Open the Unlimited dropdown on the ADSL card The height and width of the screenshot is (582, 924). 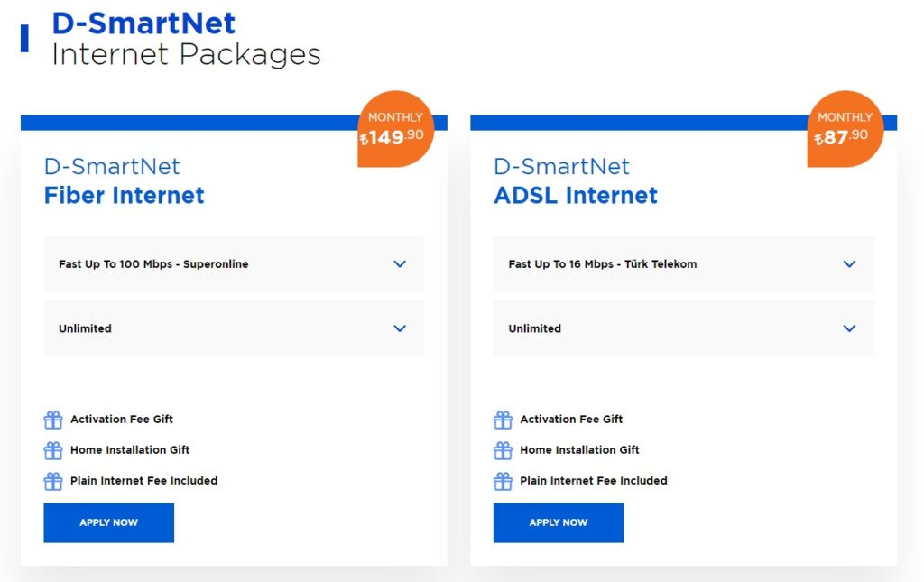(683, 328)
